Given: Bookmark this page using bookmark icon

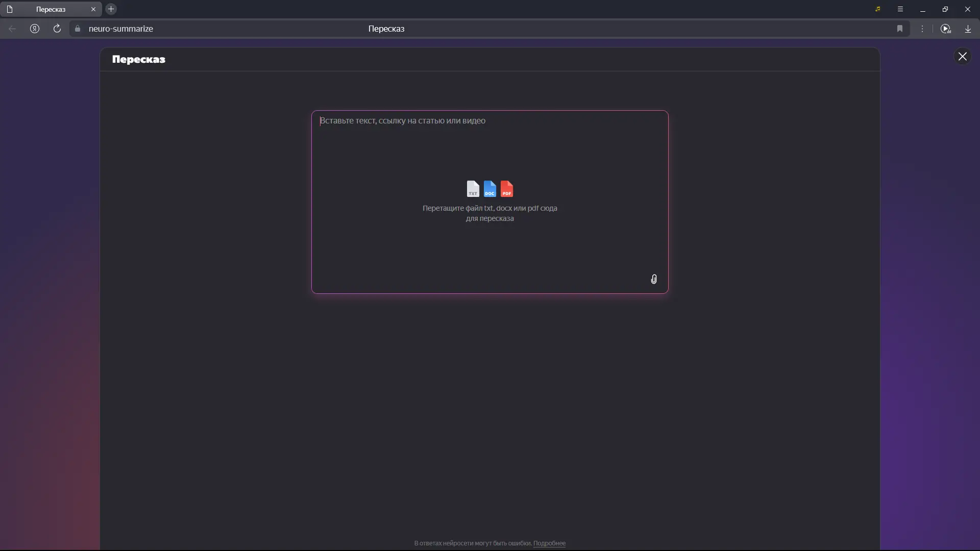Looking at the screenshot, I should coord(900,29).
